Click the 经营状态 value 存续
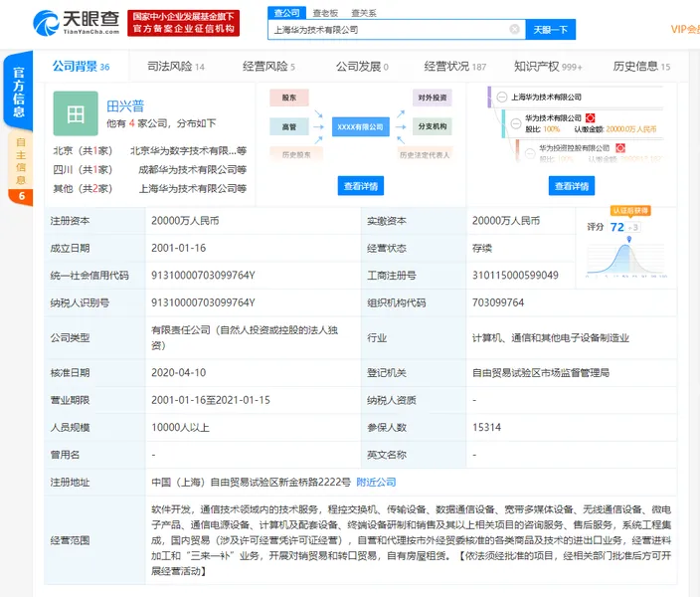700x597 pixels. coord(482,248)
